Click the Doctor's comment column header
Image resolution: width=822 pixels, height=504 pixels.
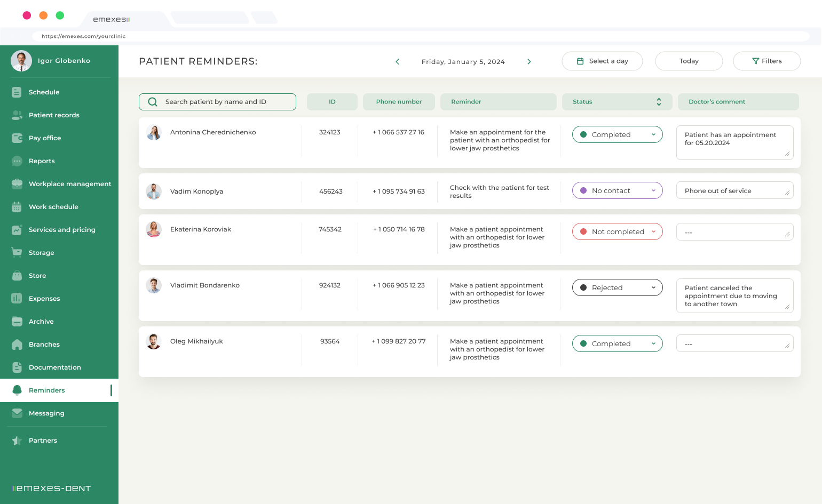coord(738,102)
